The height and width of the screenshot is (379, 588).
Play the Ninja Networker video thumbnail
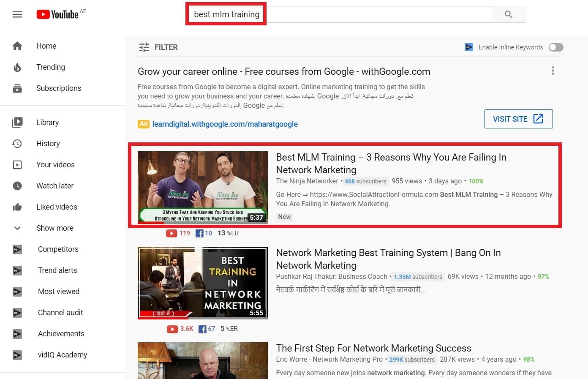coord(203,187)
